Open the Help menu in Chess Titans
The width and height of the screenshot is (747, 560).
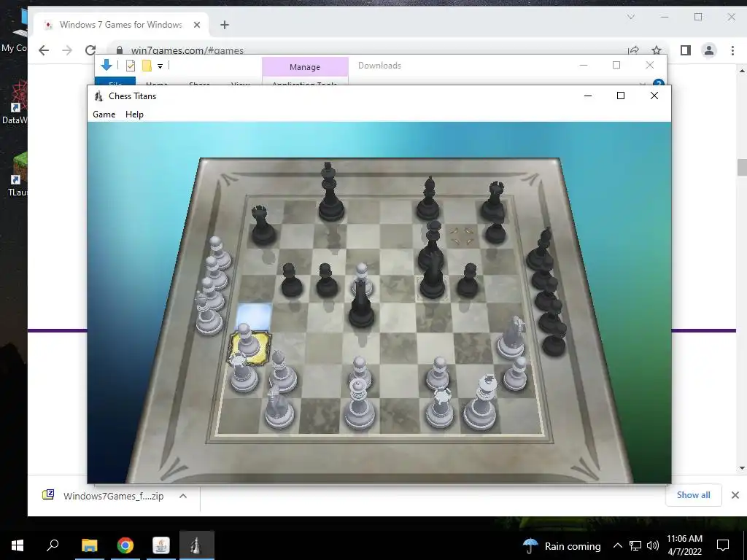coord(134,114)
